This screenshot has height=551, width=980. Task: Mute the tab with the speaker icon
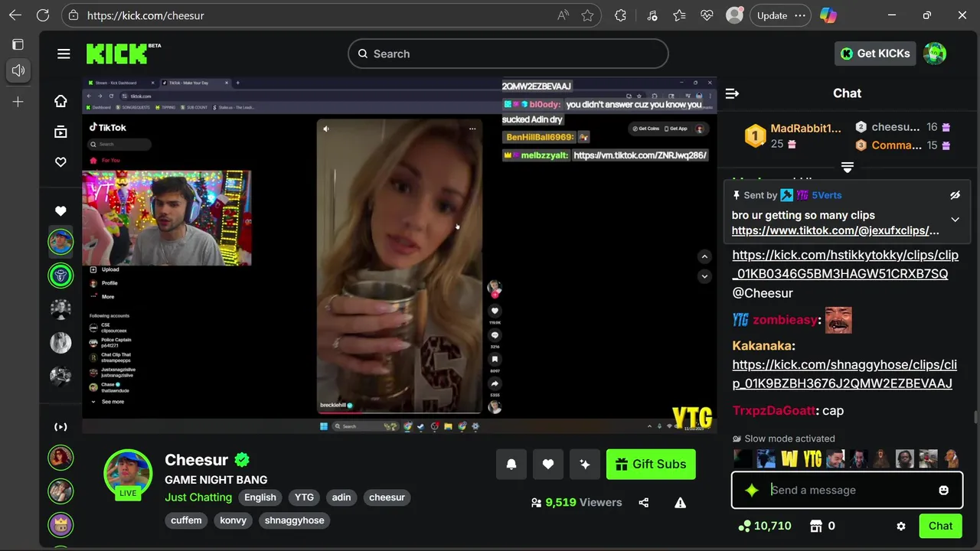(x=18, y=70)
